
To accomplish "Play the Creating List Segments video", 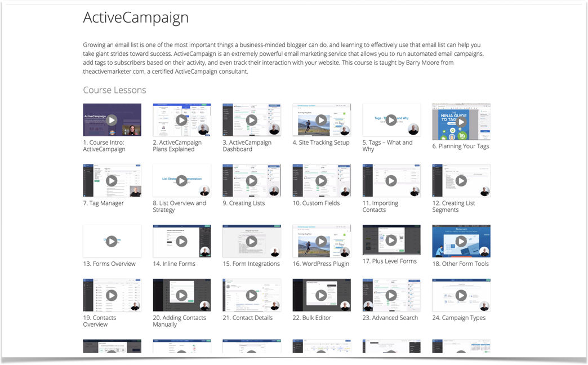I will (x=461, y=181).
